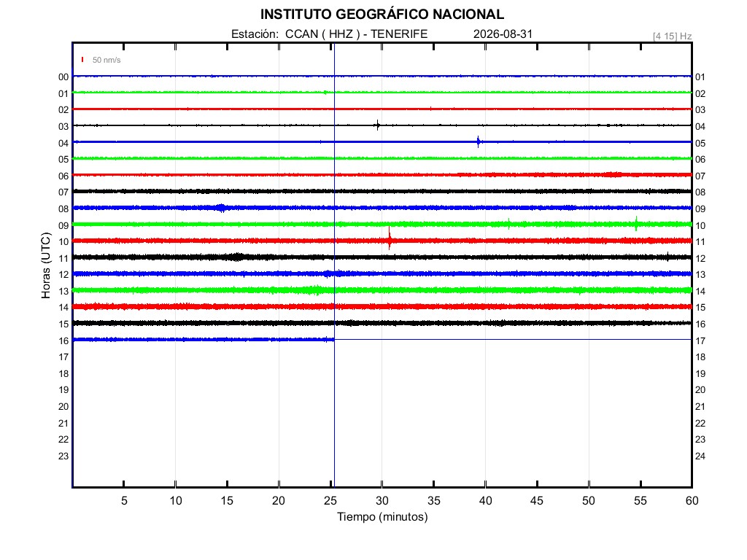
Task: Click the black trace for hour 15
Action: pyautogui.click(x=382, y=323)
